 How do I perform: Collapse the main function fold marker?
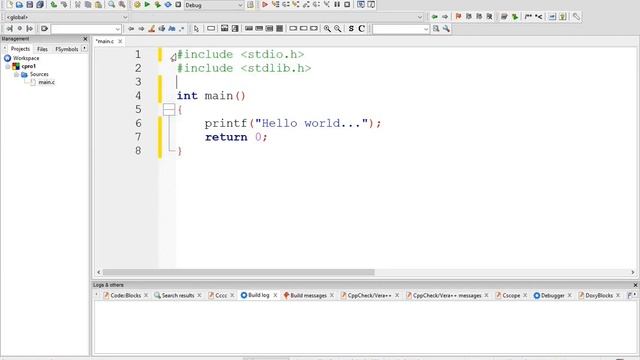click(169, 109)
